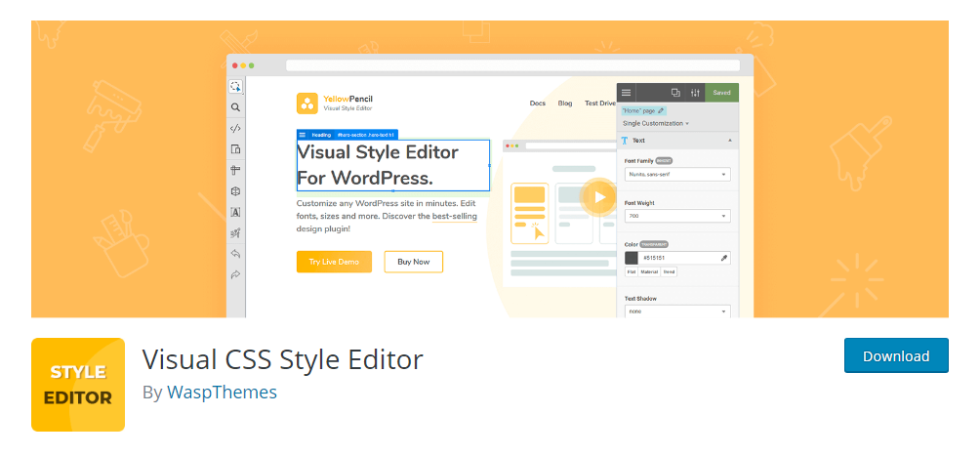The width and height of the screenshot is (980, 456).
Task: Click the Visual CSS Style Editor title
Action: click(x=282, y=359)
